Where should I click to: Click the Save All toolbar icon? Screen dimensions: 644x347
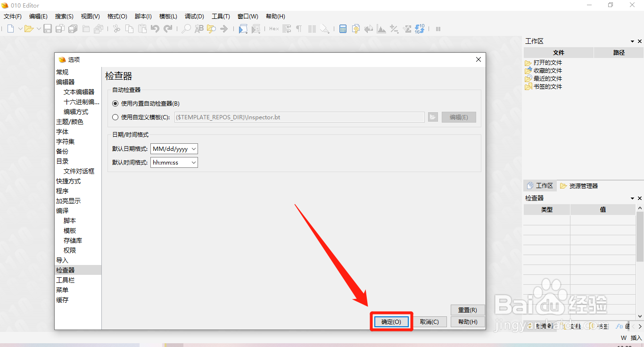click(x=73, y=29)
